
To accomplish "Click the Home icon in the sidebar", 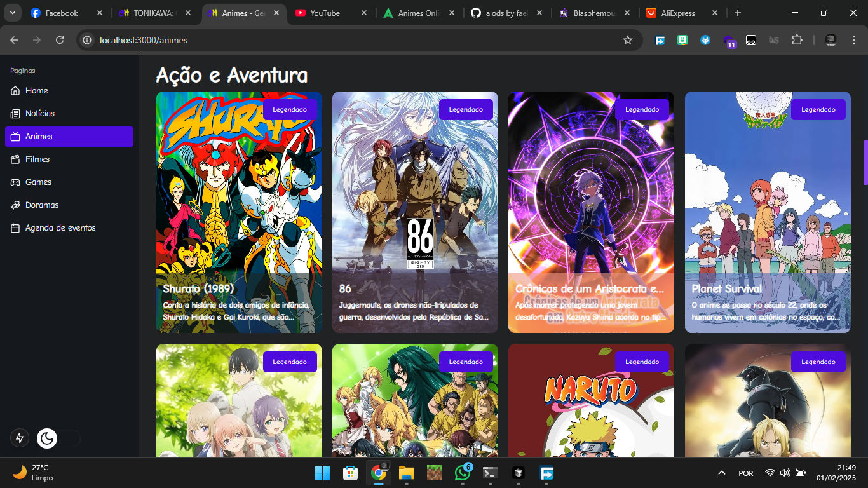I will [x=15, y=91].
